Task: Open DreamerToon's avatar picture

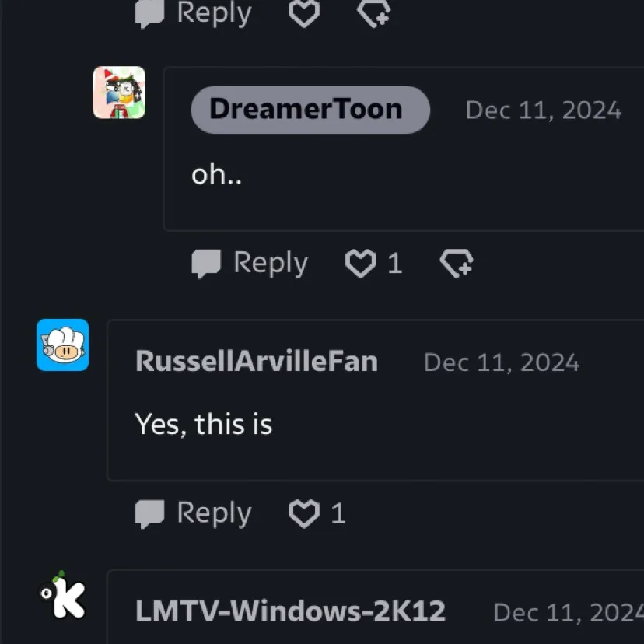Action: (119, 93)
